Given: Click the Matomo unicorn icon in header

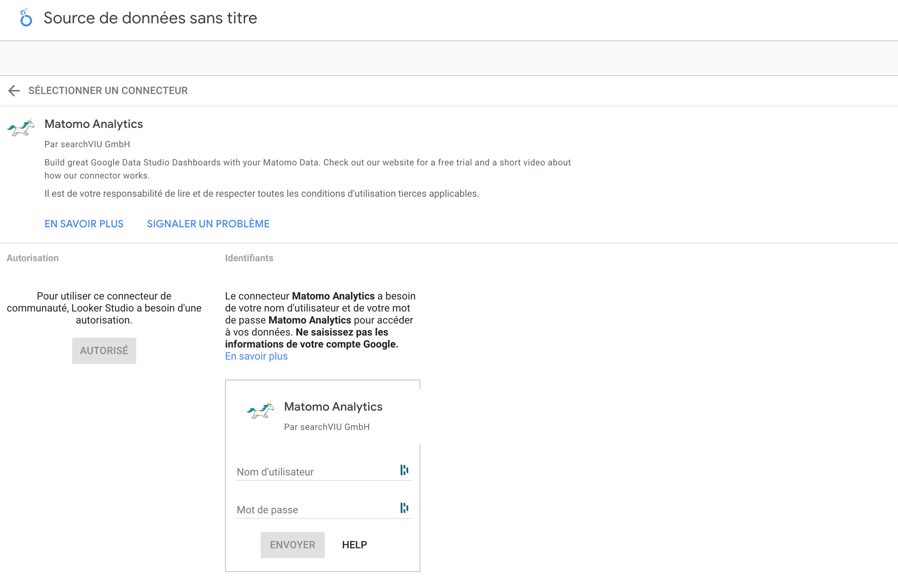Looking at the screenshot, I should (x=21, y=127).
